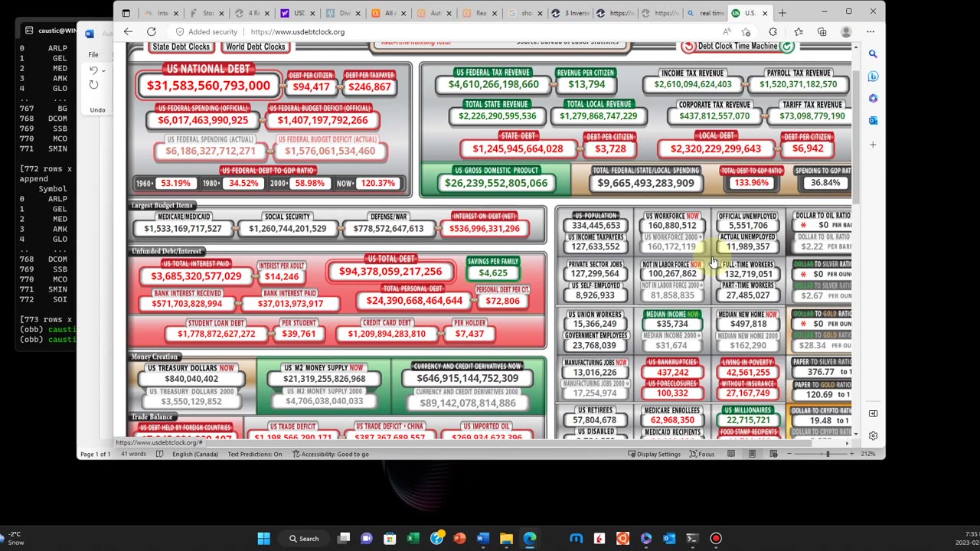Switch to '3 Inverse' browser tab
Image resolution: width=980 pixels, height=551 pixels.
pyautogui.click(x=571, y=13)
